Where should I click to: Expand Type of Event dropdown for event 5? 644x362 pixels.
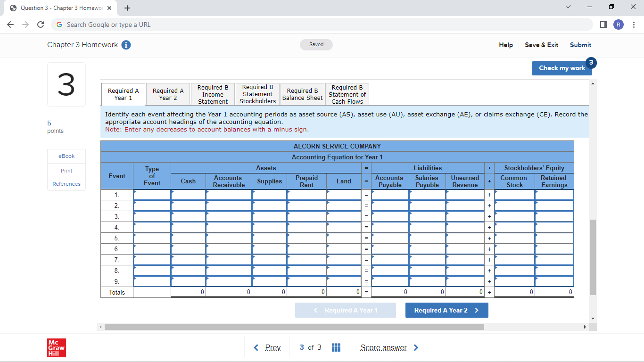point(152,238)
